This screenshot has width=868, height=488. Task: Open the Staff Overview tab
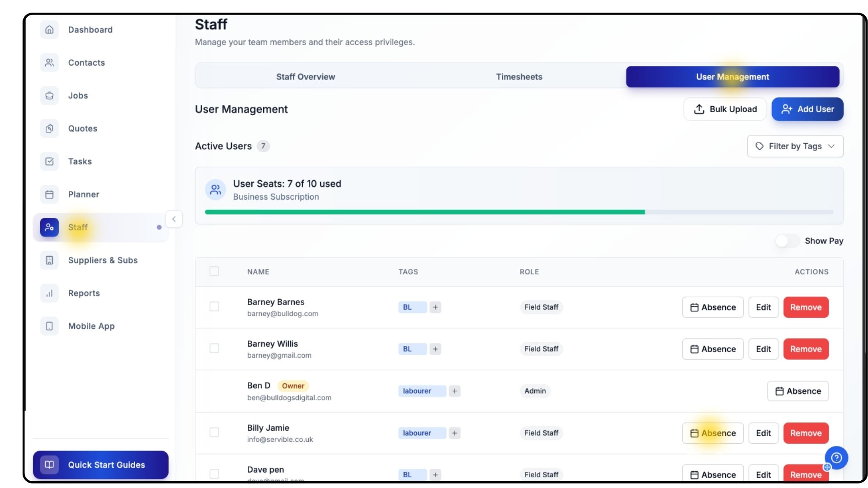coord(306,77)
